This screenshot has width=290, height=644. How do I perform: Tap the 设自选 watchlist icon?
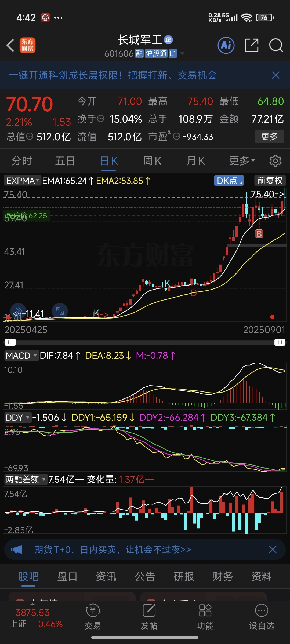coord(262,617)
